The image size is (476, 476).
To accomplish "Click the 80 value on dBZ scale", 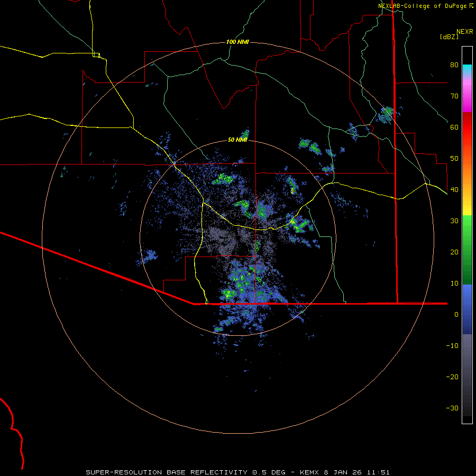I will click(454, 65).
